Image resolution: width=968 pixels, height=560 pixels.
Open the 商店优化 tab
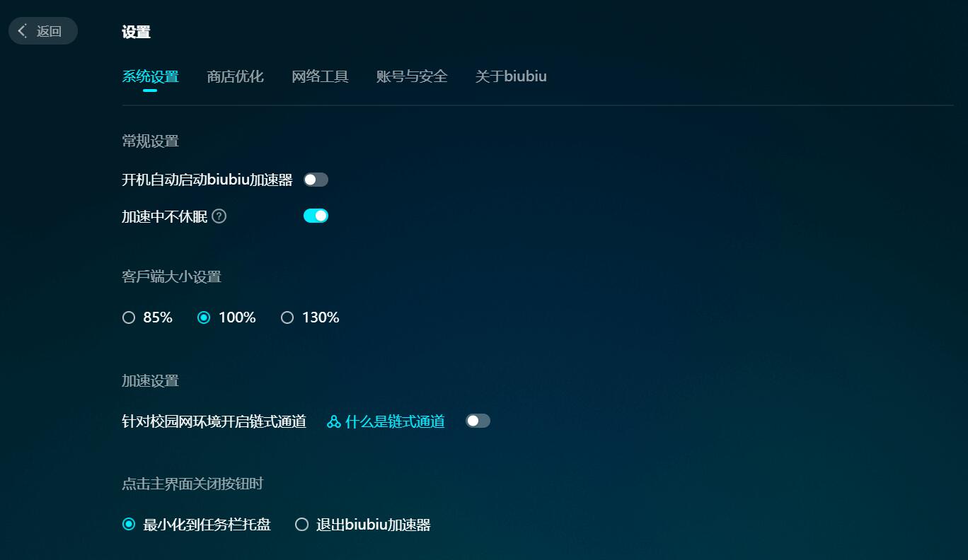click(235, 76)
